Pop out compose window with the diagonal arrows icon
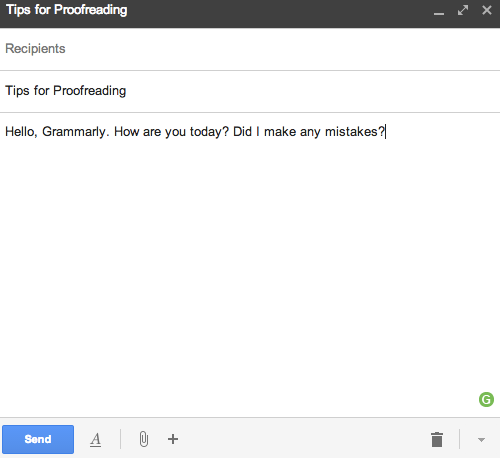Viewport: 500px width, 458px height. point(463,10)
